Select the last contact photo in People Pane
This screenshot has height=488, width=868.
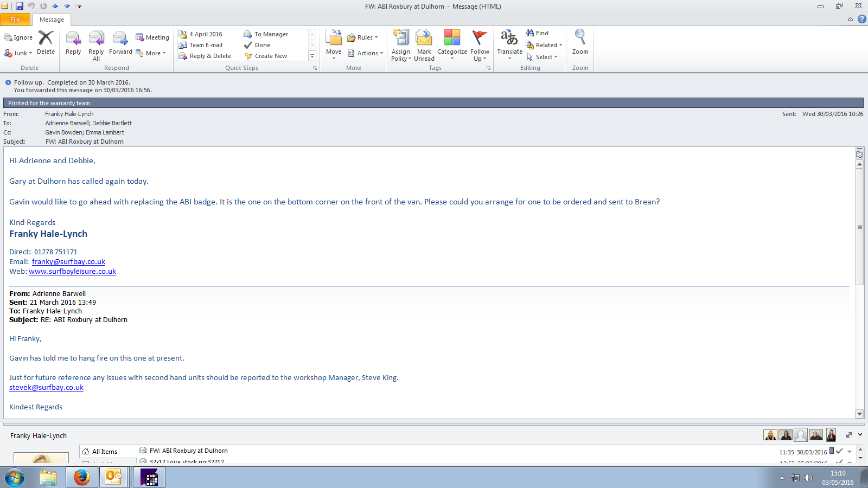pyautogui.click(x=831, y=435)
